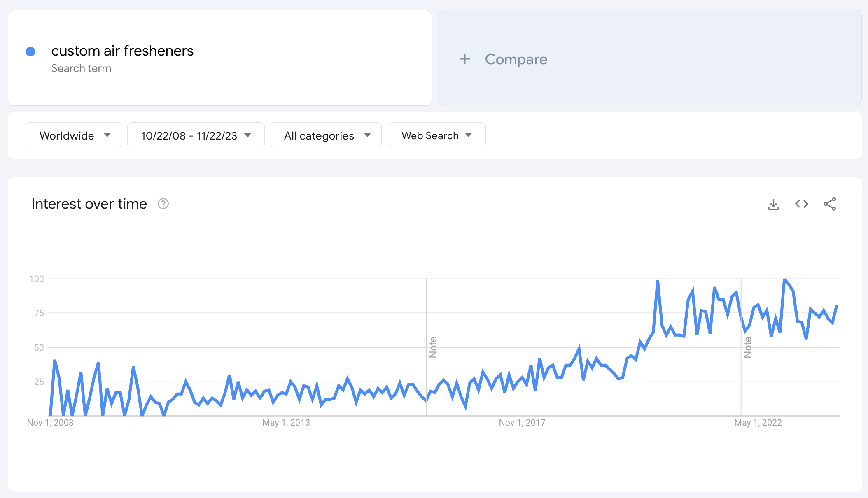868x498 pixels.
Task: Click the plus icon beside Compare
Action: [464, 59]
